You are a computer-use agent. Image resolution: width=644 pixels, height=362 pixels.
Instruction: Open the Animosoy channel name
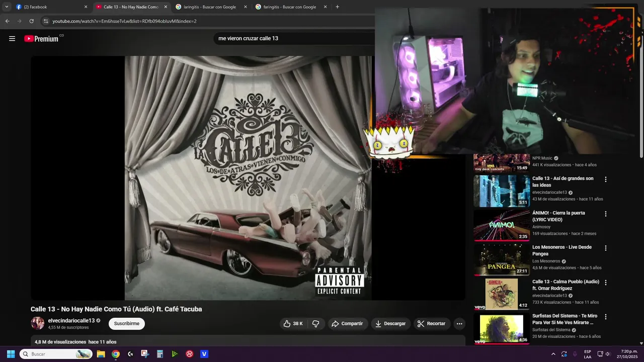(541, 227)
